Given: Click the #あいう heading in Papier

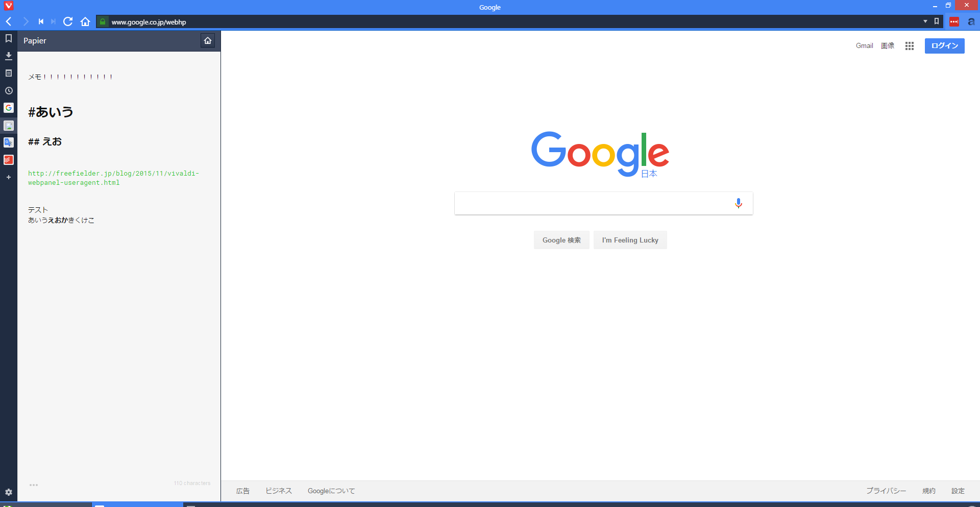Looking at the screenshot, I should pyautogui.click(x=51, y=112).
